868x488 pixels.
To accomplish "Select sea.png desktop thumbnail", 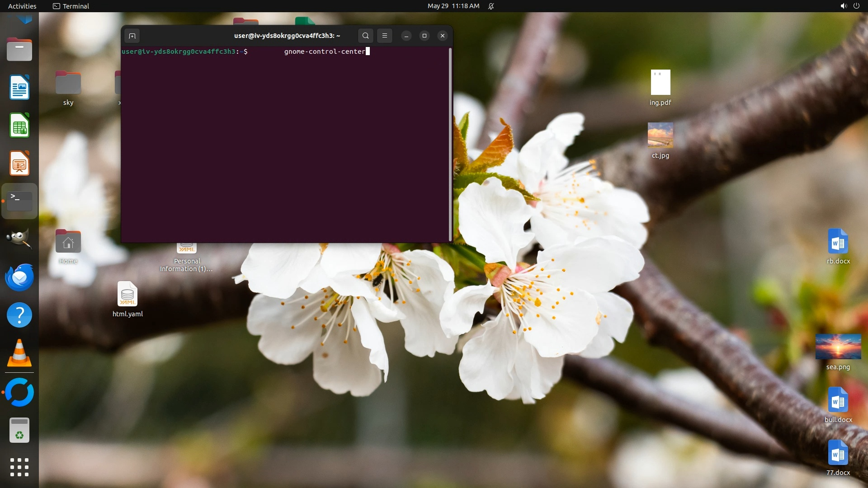I will tap(838, 347).
